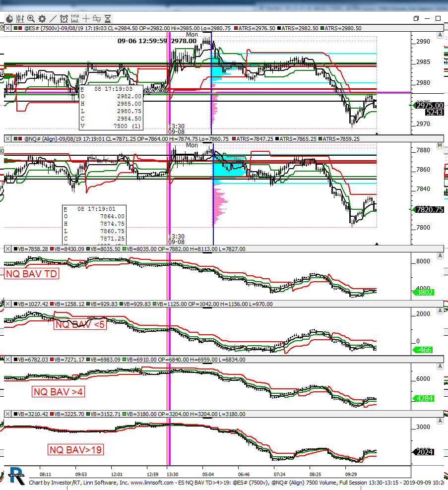Toggle the M scale button on NQ pane

tap(440, 146)
